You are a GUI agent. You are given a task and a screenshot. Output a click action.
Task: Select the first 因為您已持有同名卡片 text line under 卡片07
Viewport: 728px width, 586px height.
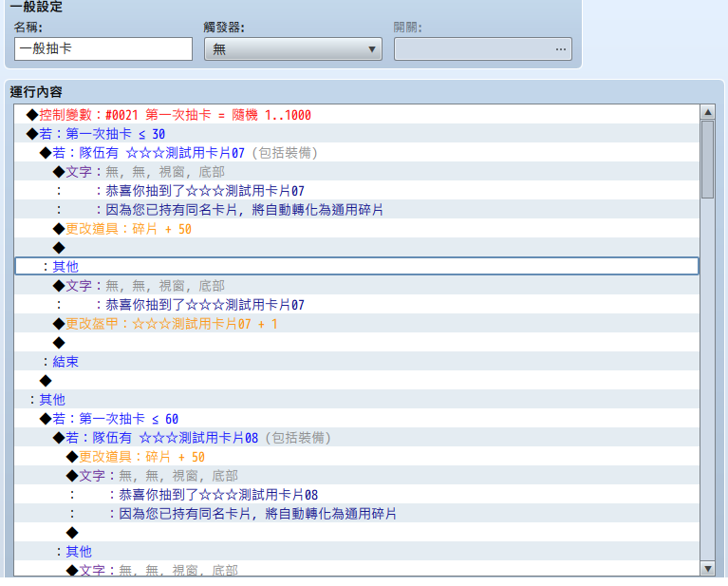pyautogui.click(x=357, y=210)
